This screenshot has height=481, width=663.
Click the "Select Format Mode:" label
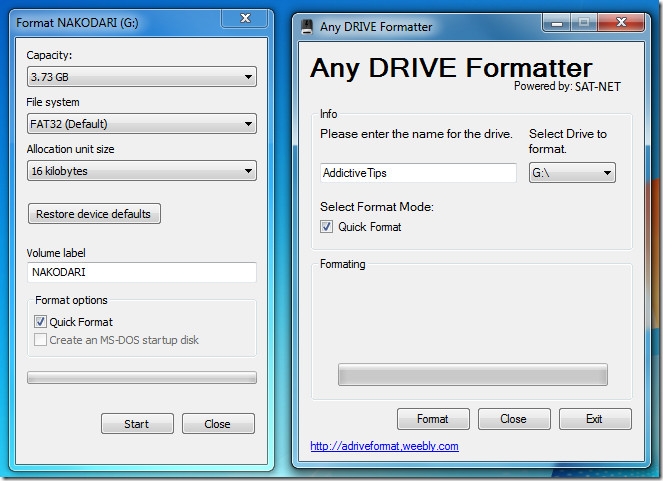click(377, 207)
